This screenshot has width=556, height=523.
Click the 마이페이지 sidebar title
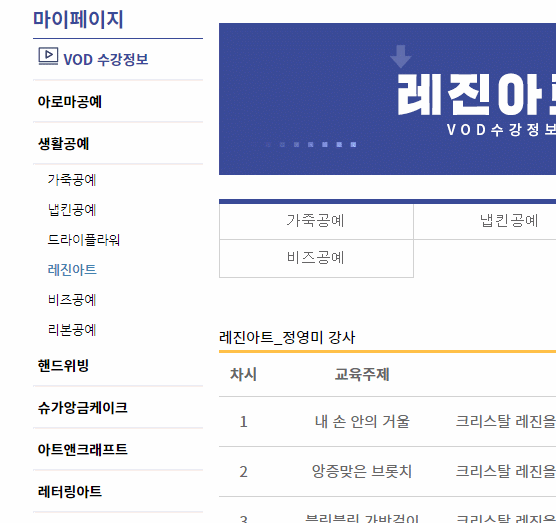click(78, 20)
